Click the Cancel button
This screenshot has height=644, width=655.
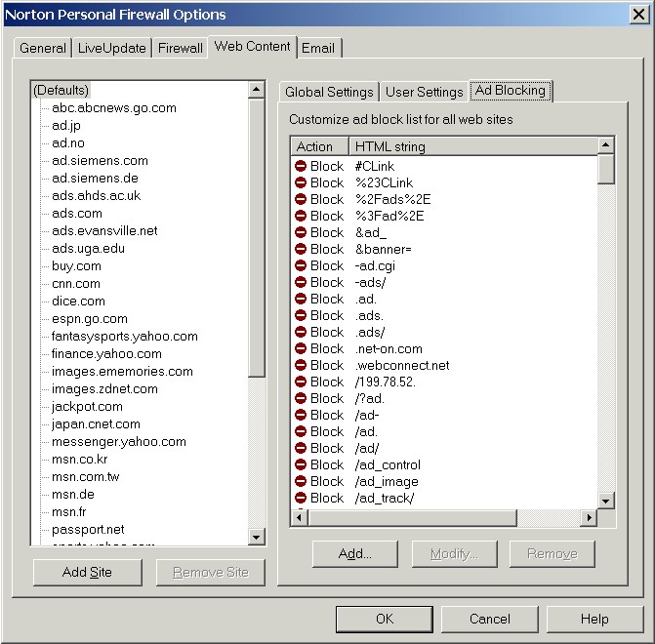point(490,619)
